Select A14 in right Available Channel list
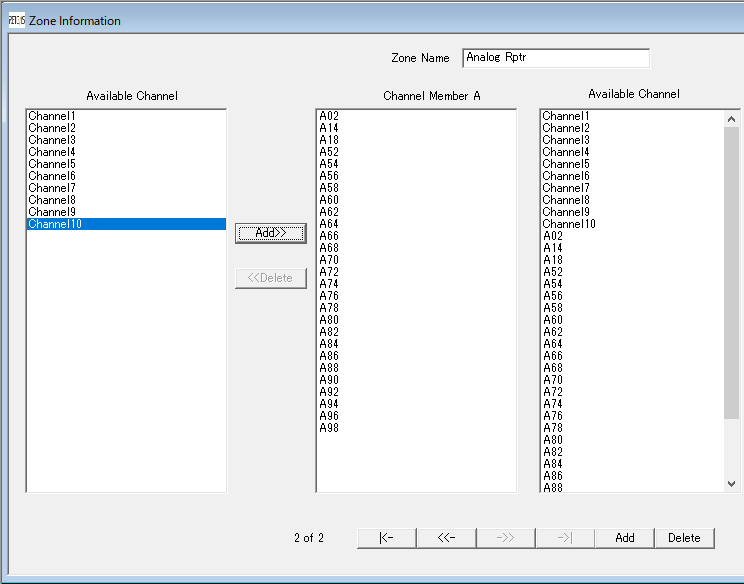The height and width of the screenshot is (584, 744). pos(553,248)
